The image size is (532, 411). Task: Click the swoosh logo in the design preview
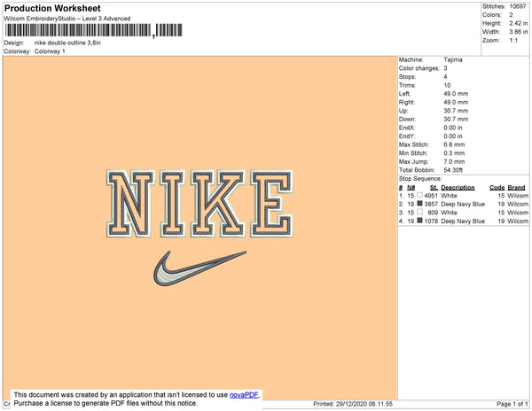pyautogui.click(x=199, y=268)
